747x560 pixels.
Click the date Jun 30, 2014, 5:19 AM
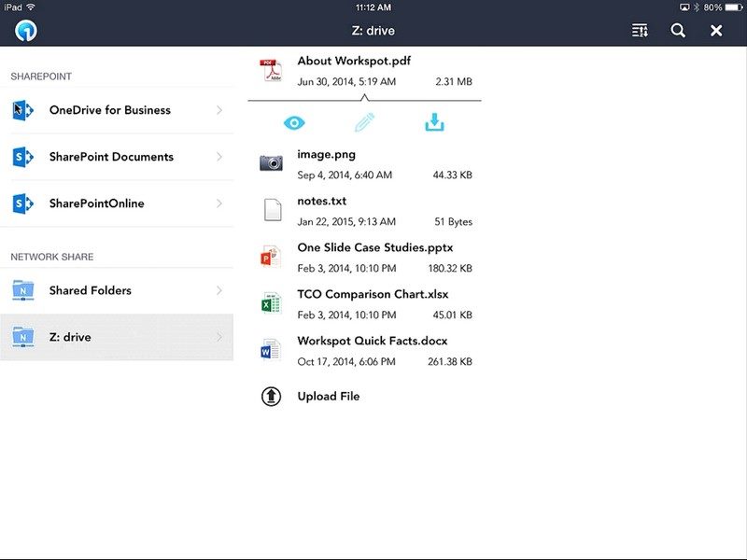pos(346,82)
